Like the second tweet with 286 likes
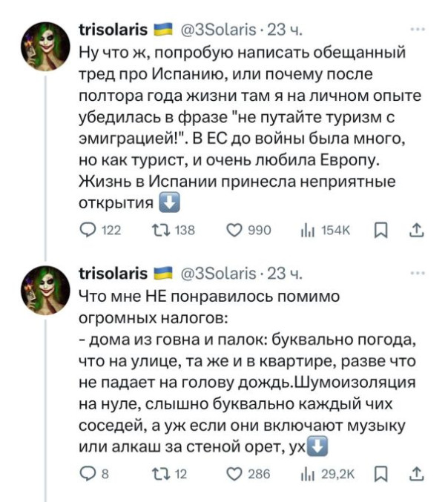448x502 pixels. pyautogui.click(x=234, y=474)
